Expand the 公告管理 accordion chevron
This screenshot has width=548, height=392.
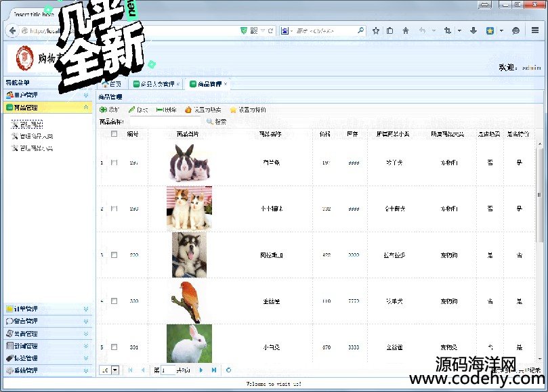coord(86,334)
